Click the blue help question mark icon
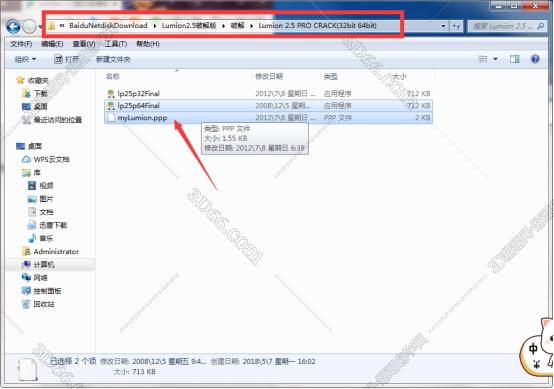The width and height of the screenshot is (554, 389). [x=535, y=59]
